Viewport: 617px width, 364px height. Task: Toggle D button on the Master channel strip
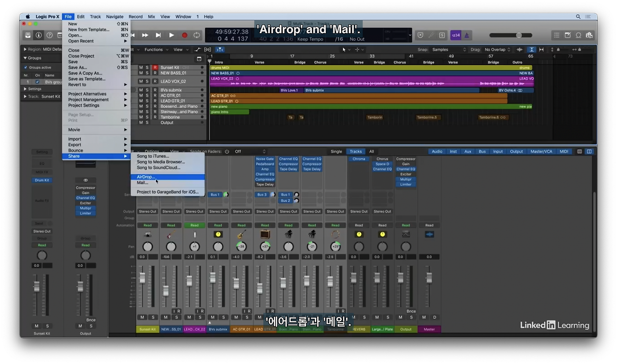(435, 317)
